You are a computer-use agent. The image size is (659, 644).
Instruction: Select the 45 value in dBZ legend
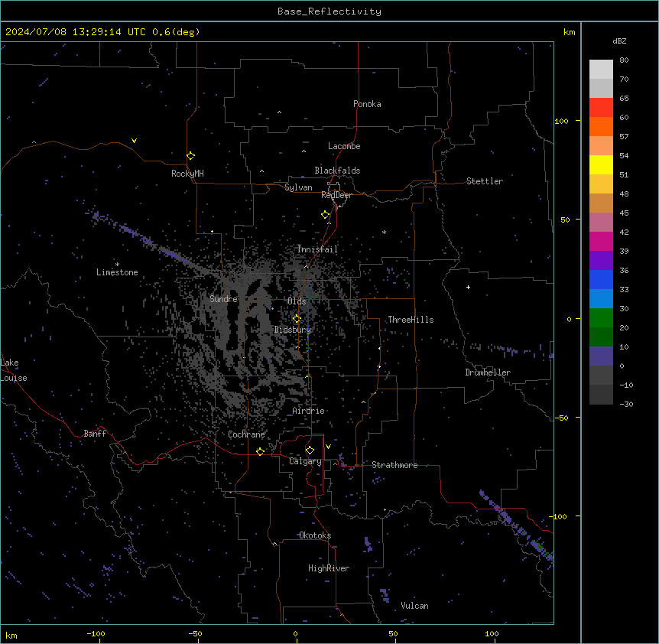tap(624, 213)
